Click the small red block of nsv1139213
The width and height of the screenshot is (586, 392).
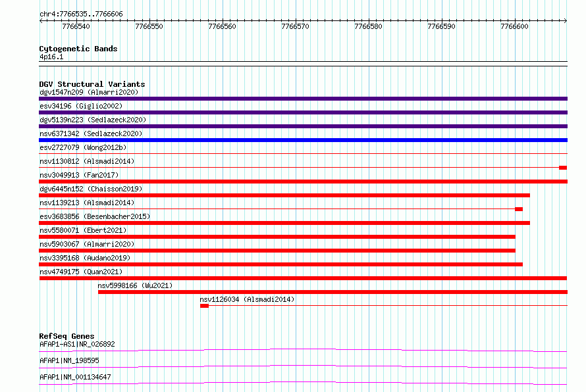[x=519, y=209]
